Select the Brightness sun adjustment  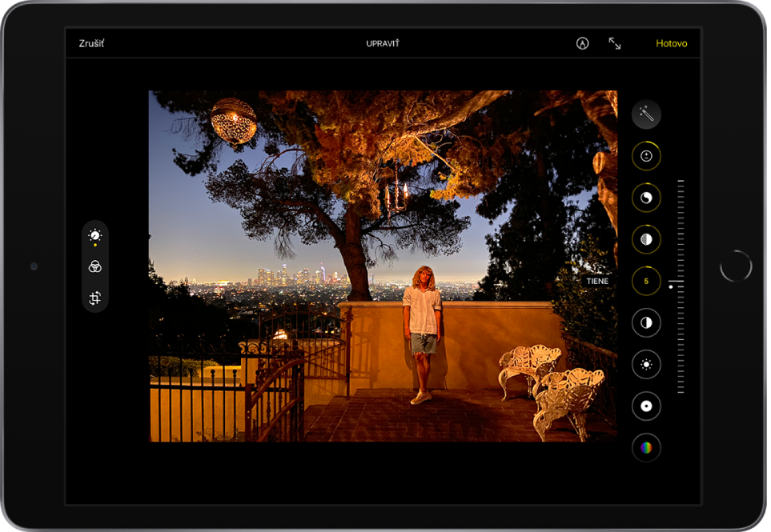pos(646,365)
